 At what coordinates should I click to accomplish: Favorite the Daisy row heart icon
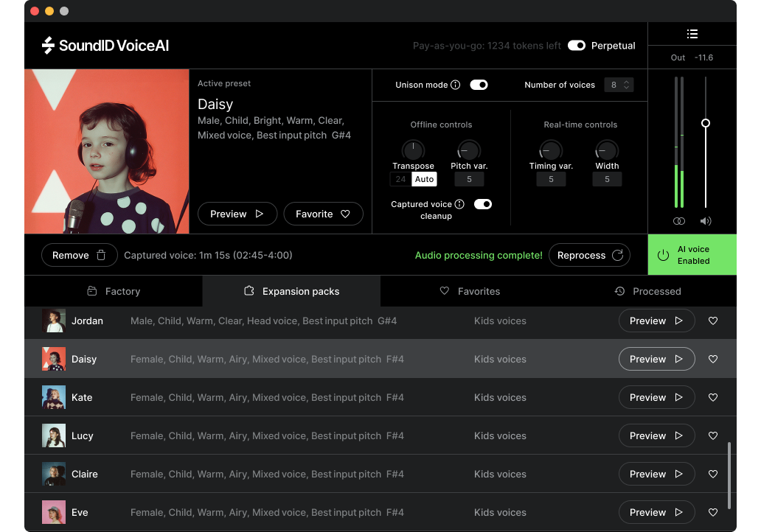tap(713, 360)
